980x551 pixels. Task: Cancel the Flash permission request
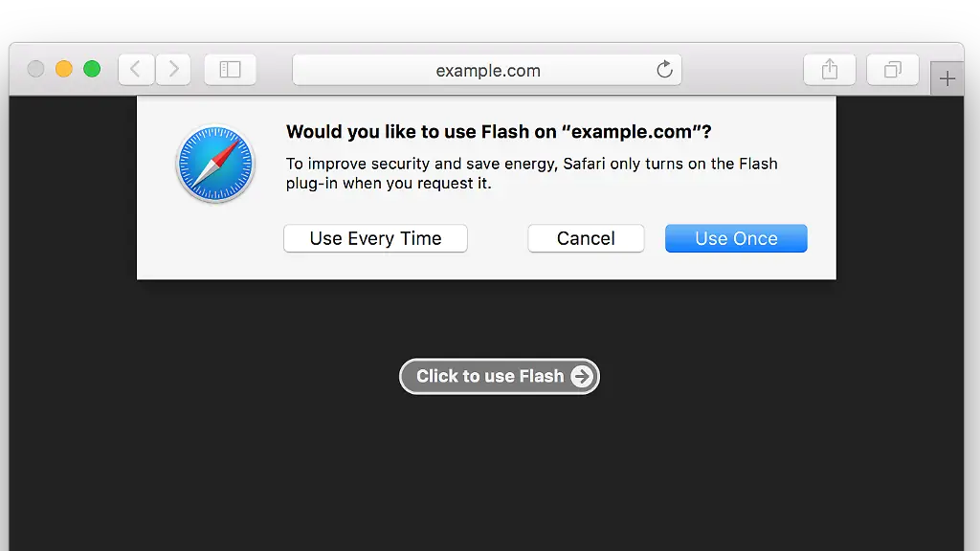tap(586, 238)
